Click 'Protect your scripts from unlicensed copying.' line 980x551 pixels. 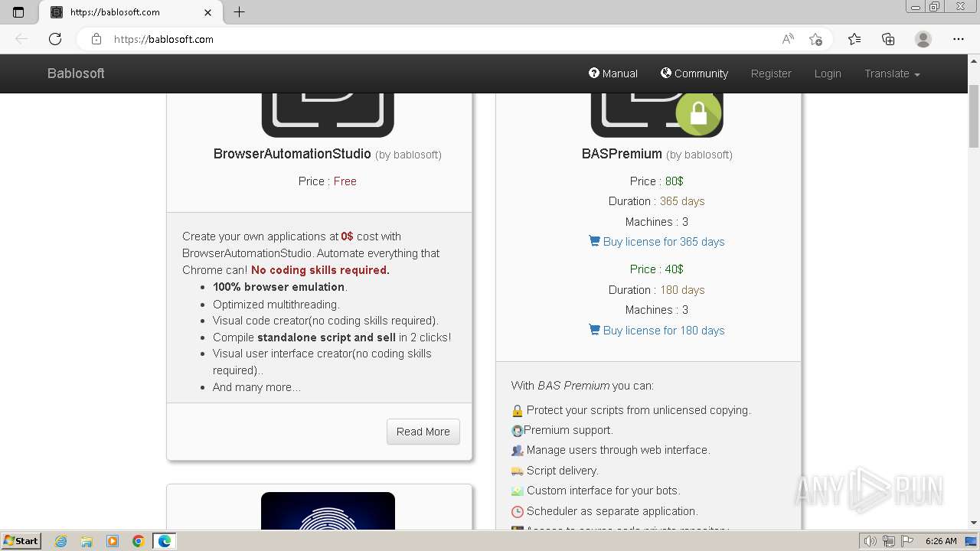pos(631,410)
